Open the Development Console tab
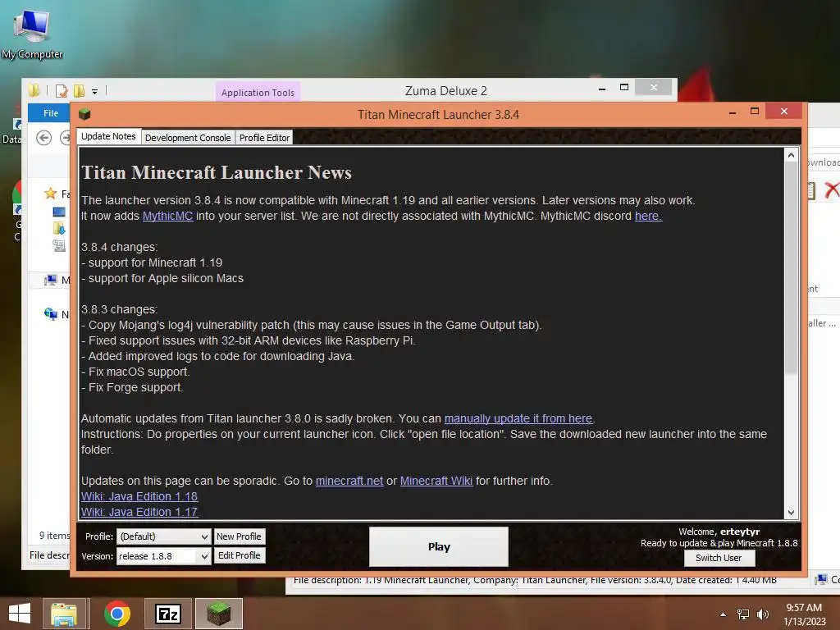This screenshot has width=840, height=630. [x=188, y=138]
